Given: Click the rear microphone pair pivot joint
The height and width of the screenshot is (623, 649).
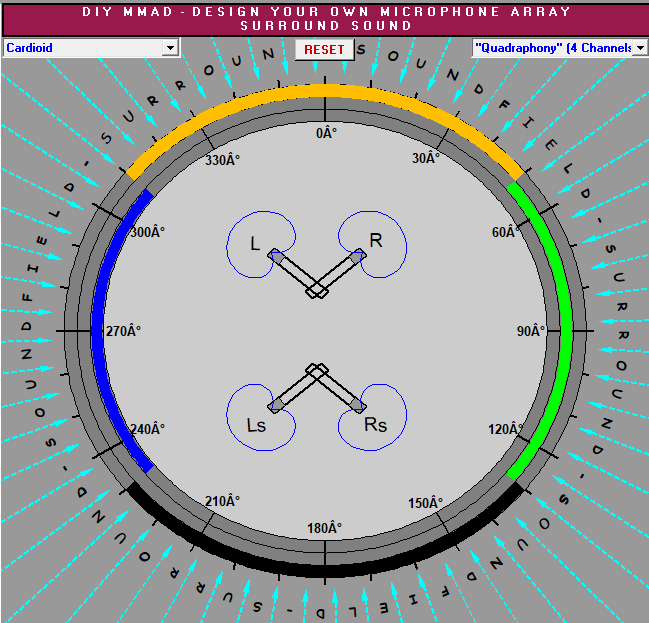Looking at the screenshot, I should point(317,370).
